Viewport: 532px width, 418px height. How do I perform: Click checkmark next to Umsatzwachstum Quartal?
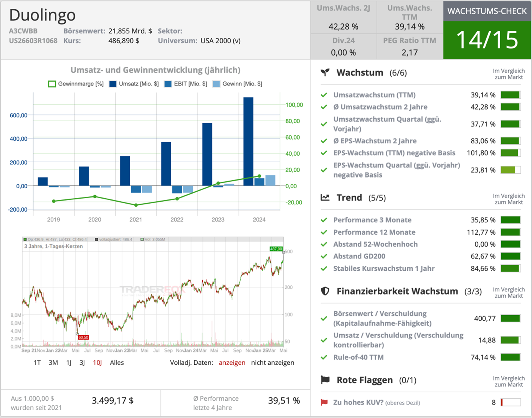(324, 124)
